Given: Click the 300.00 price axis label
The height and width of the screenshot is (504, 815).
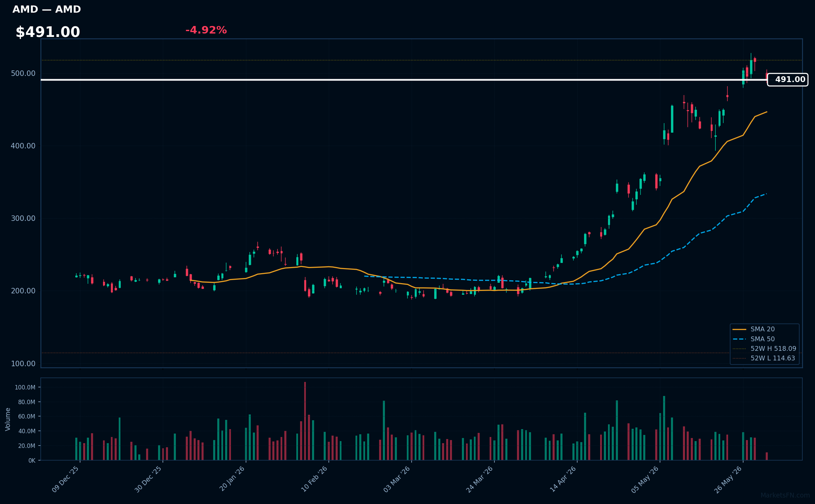Looking at the screenshot, I should [x=23, y=218].
